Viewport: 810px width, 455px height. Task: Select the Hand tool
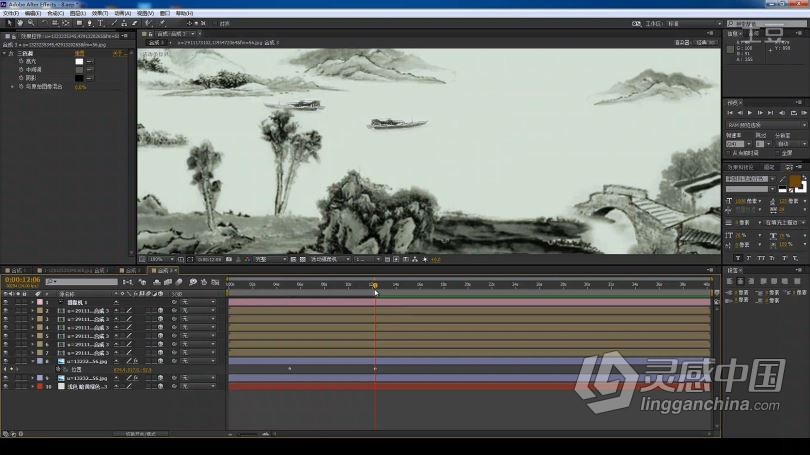(x=20, y=23)
